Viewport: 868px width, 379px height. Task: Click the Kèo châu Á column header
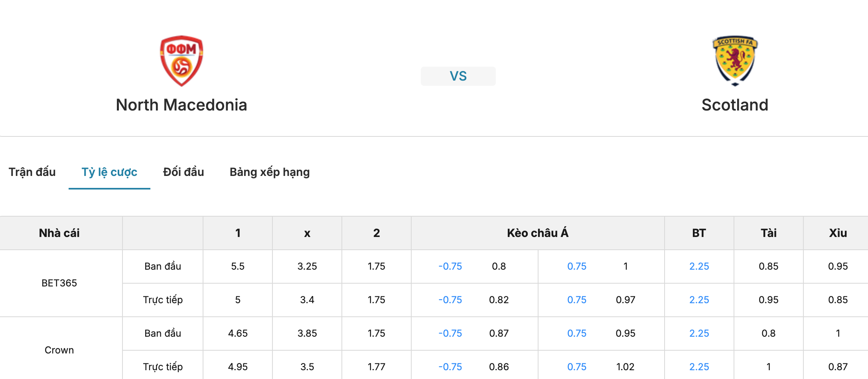538,233
